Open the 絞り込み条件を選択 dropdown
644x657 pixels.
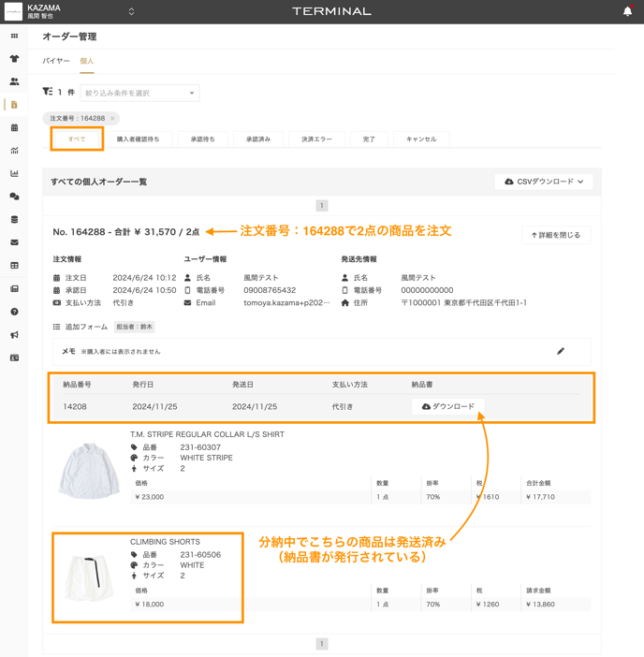(139, 93)
